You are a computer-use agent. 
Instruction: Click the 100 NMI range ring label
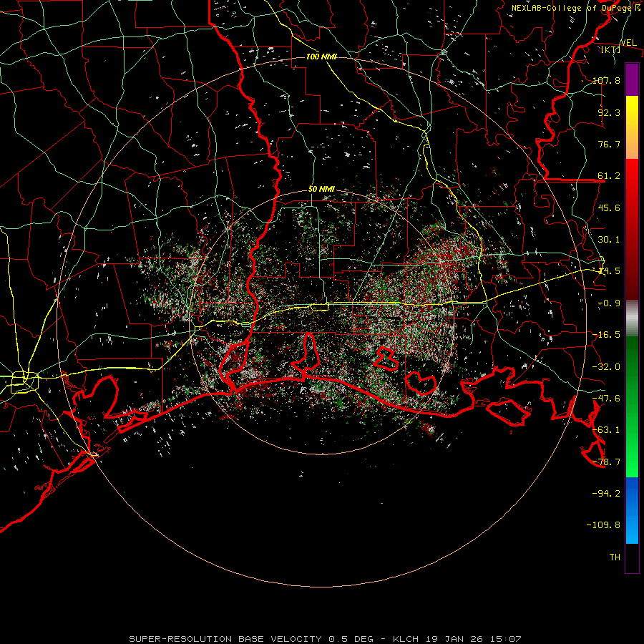[x=321, y=57]
